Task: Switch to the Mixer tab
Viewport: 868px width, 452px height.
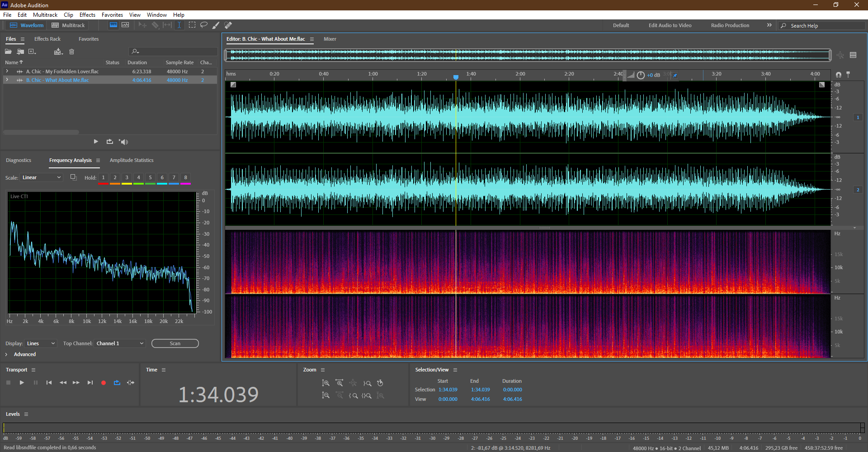Action: point(330,39)
